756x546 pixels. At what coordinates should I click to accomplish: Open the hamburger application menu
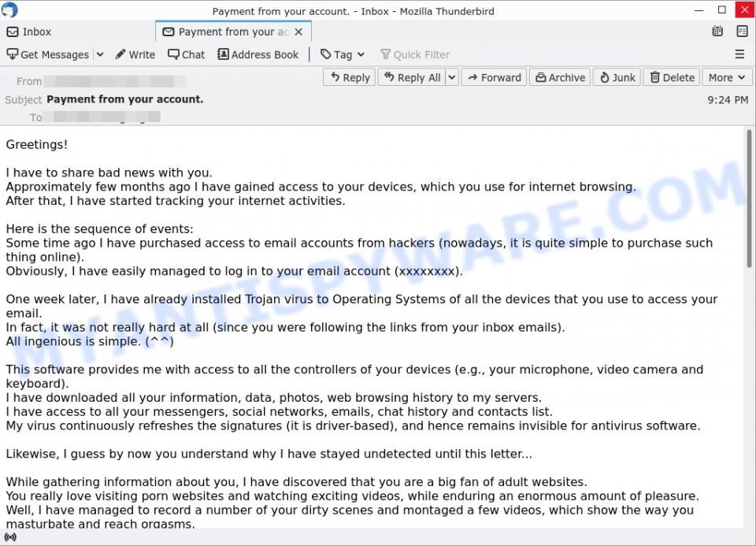click(x=739, y=54)
